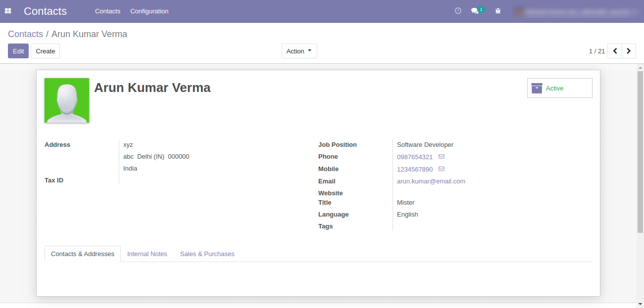Screen dimensions: 644x308
Task: Click the Create button
Action: tap(45, 51)
